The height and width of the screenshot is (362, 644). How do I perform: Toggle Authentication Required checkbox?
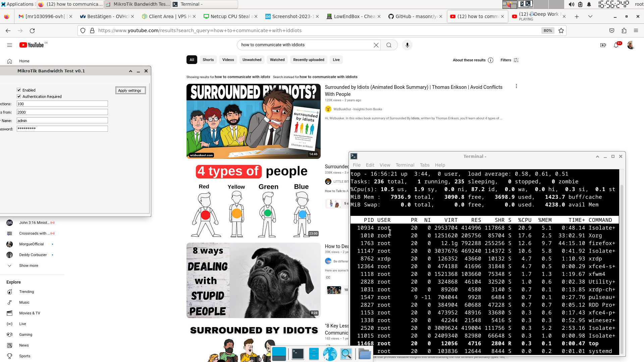point(19,97)
